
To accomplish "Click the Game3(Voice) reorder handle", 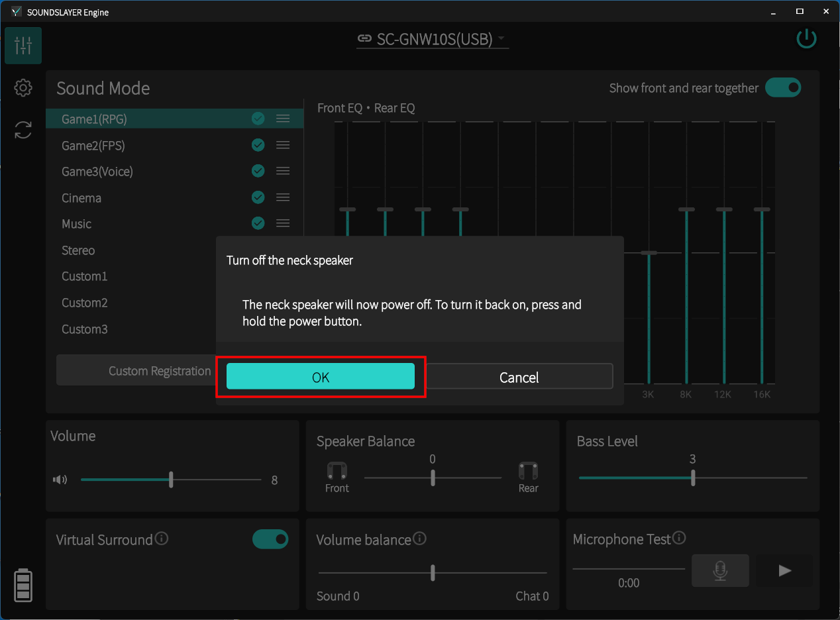I will pyautogui.click(x=283, y=171).
